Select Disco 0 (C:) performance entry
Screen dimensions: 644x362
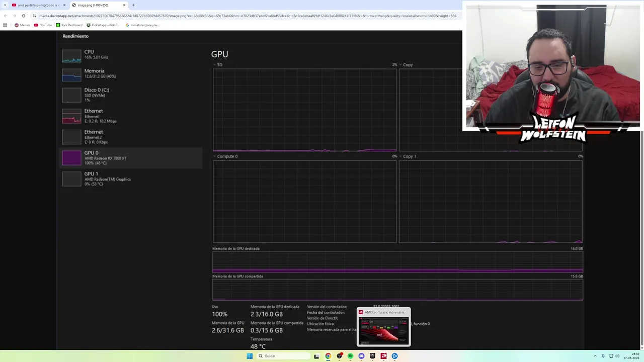[132, 95]
